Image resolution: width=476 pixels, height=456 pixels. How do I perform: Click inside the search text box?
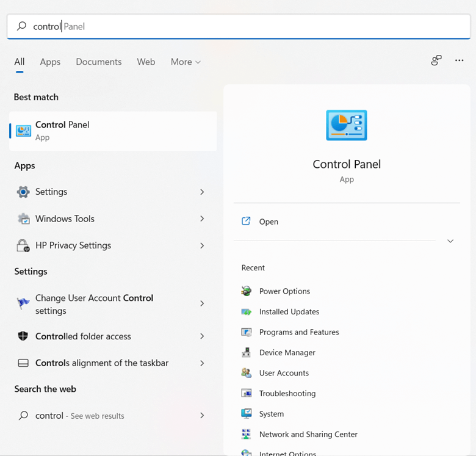tap(244, 26)
